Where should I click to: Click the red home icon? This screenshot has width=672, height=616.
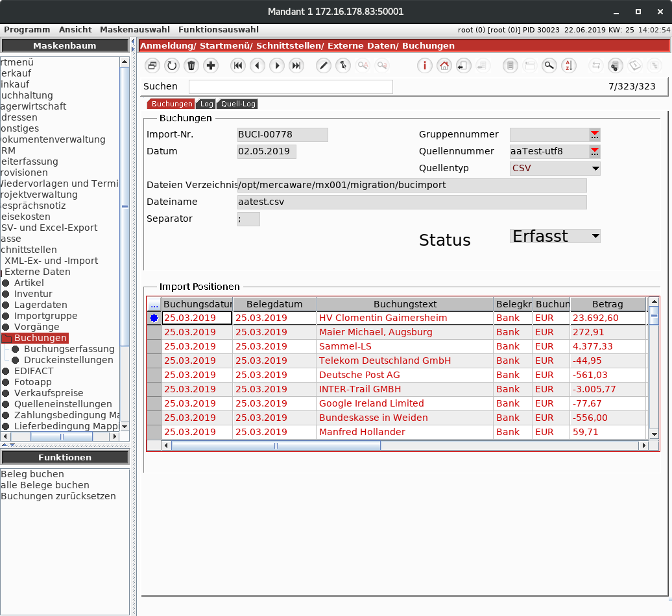click(x=444, y=65)
